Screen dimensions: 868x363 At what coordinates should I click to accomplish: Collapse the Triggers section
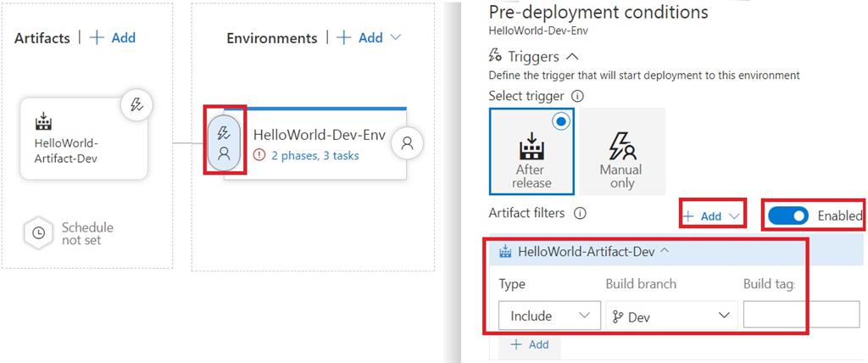point(572,57)
